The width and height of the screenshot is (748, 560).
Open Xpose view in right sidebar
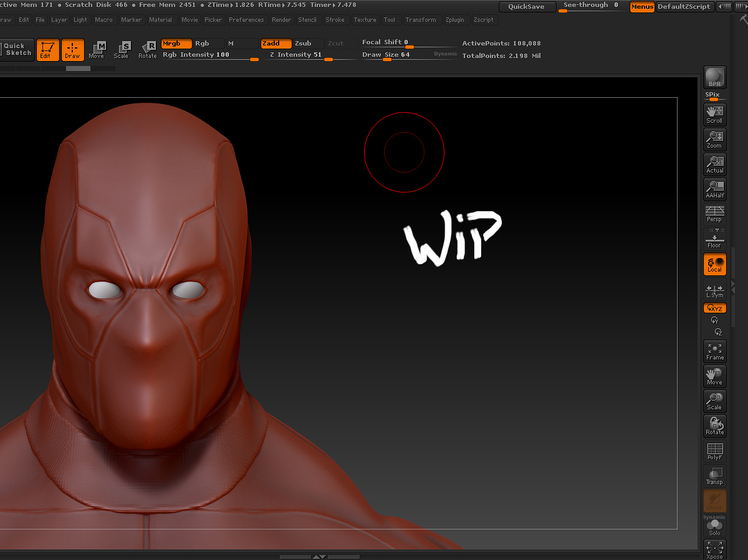click(714, 549)
